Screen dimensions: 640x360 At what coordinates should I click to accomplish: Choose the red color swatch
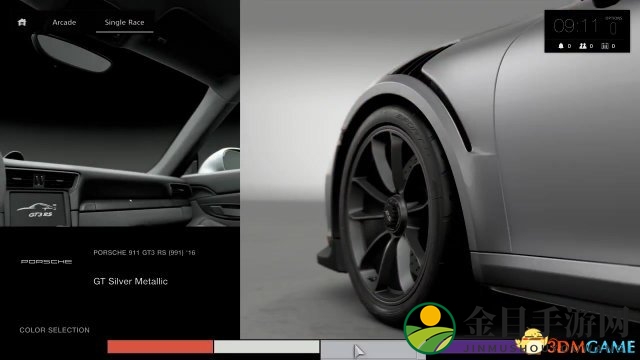(x=160, y=347)
